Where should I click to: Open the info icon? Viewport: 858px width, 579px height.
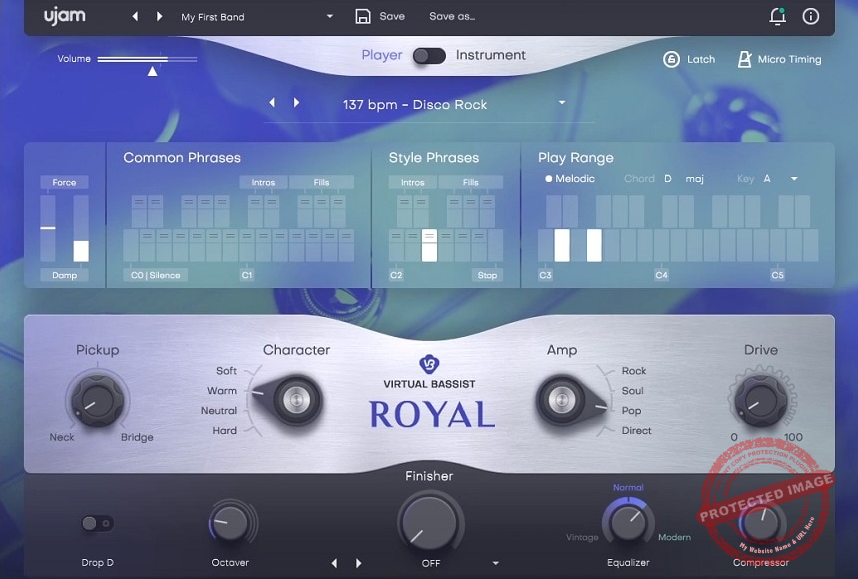pyautogui.click(x=810, y=16)
